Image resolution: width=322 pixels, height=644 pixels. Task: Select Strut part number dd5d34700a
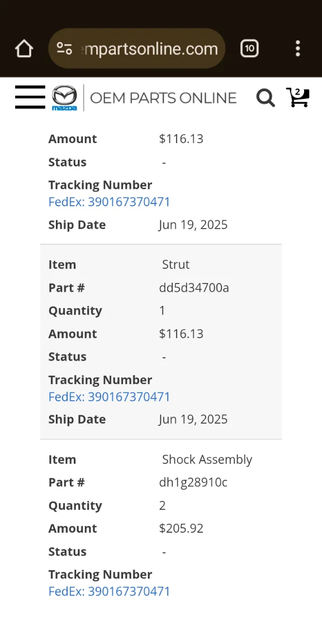(194, 288)
